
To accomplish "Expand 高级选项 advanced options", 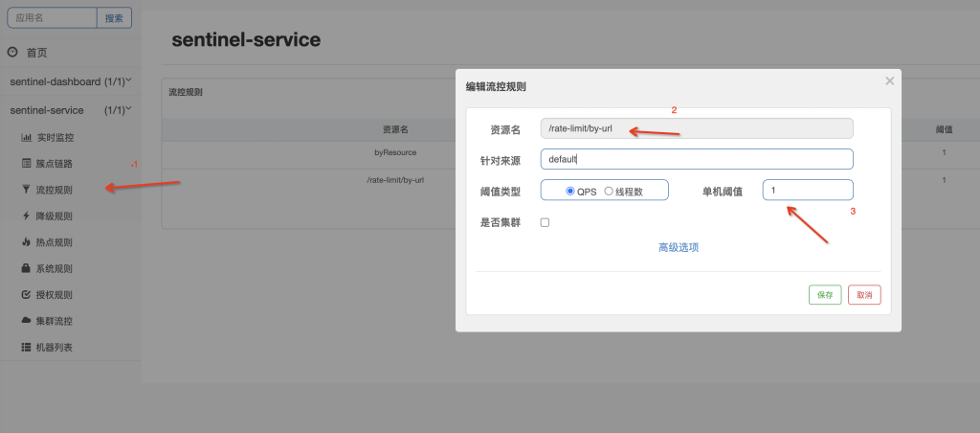I will click(679, 247).
